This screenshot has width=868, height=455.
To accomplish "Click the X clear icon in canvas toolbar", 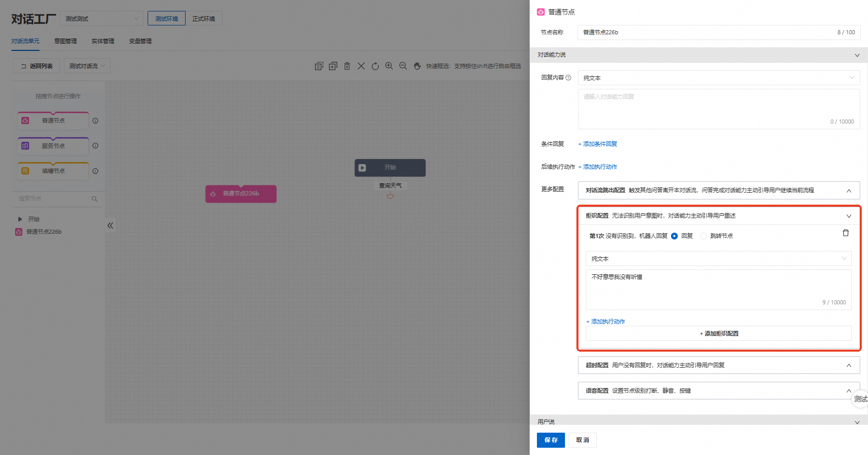I will tap(361, 66).
